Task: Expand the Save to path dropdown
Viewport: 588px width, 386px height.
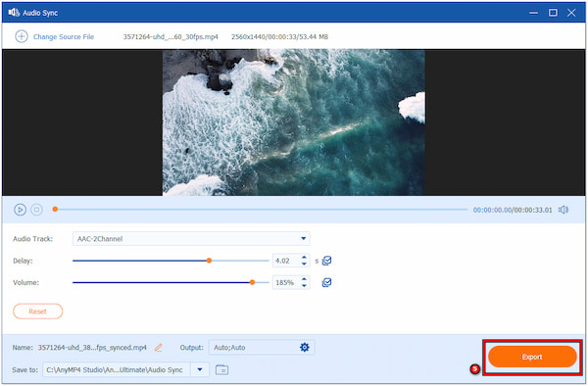Action: pos(200,370)
